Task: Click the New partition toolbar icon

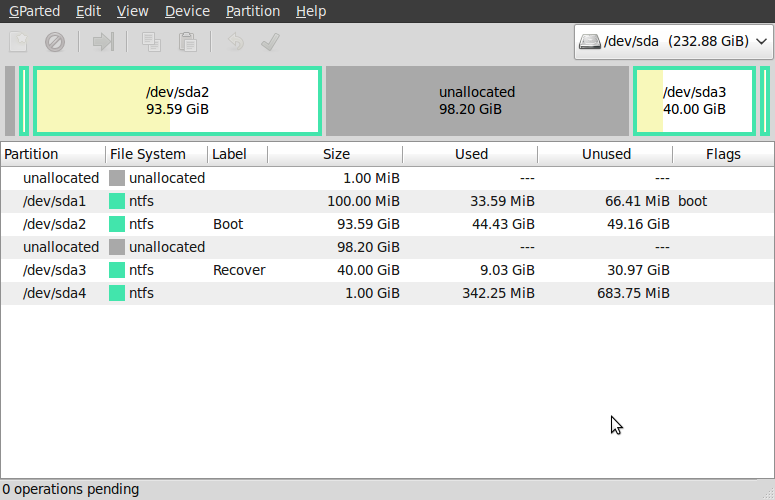Action: click(18, 42)
